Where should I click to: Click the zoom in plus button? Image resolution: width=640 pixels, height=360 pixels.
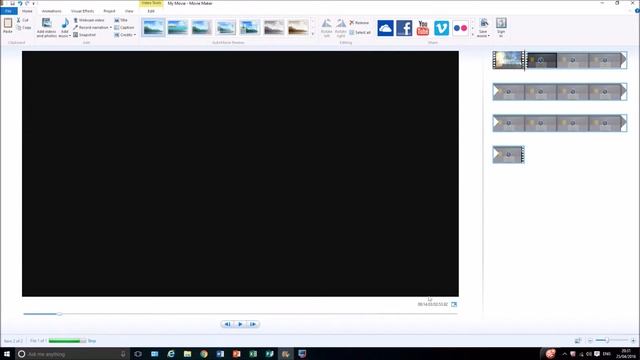633,340
